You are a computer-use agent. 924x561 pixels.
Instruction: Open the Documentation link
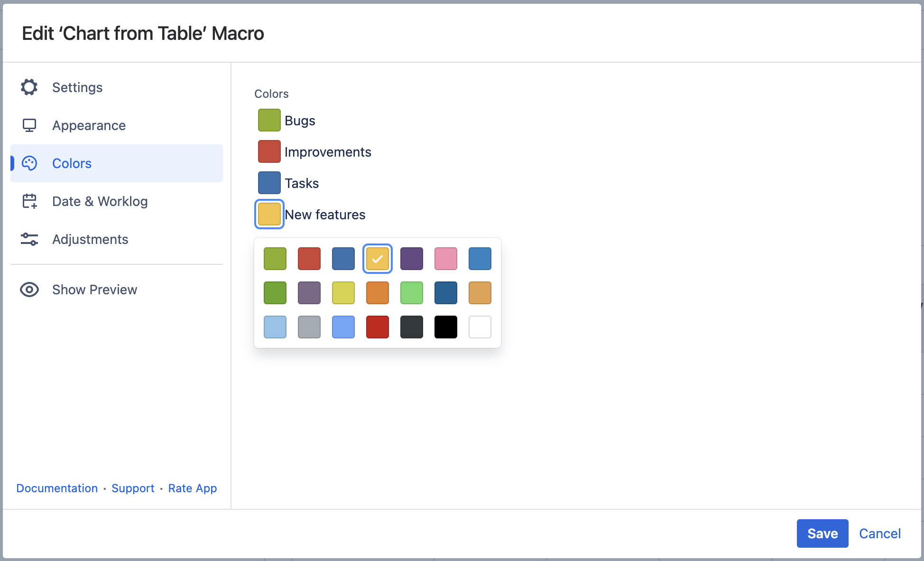(57, 488)
